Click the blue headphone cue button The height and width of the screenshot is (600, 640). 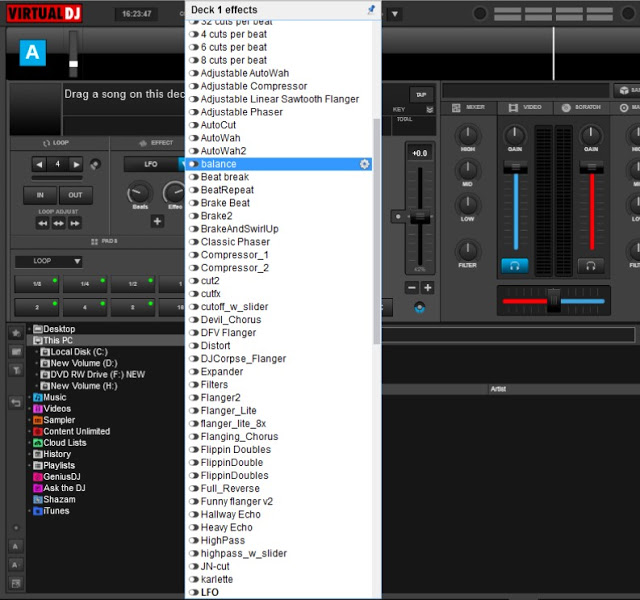515,266
